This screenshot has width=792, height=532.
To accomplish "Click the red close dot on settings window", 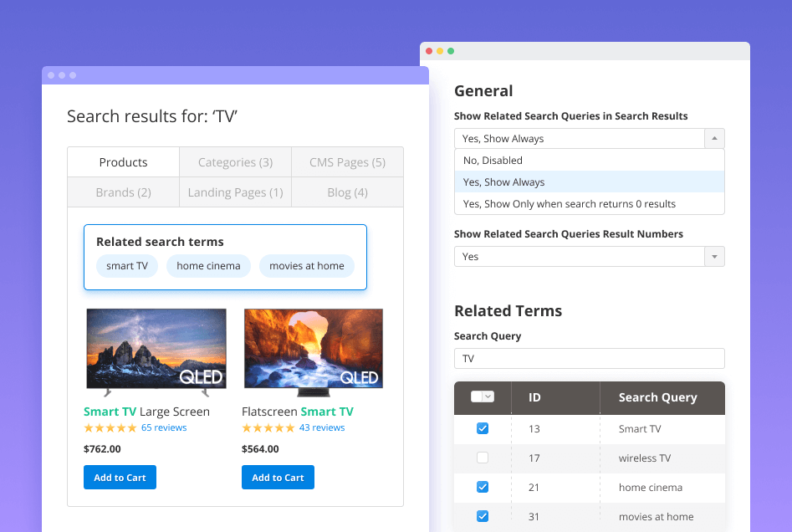I will (x=429, y=51).
